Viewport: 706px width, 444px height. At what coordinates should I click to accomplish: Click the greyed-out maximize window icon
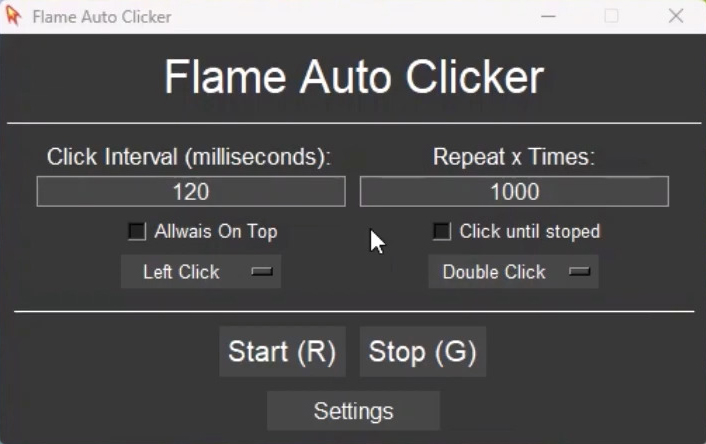tap(611, 16)
